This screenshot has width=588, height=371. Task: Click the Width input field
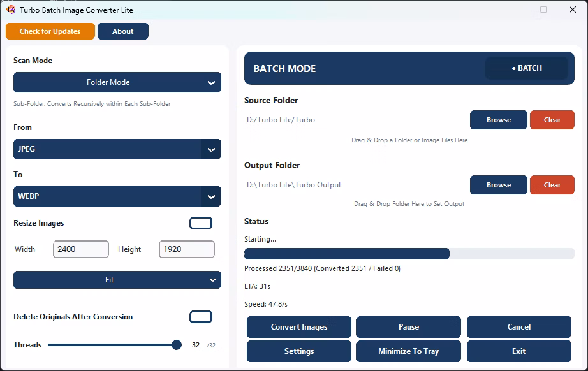(81, 249)
